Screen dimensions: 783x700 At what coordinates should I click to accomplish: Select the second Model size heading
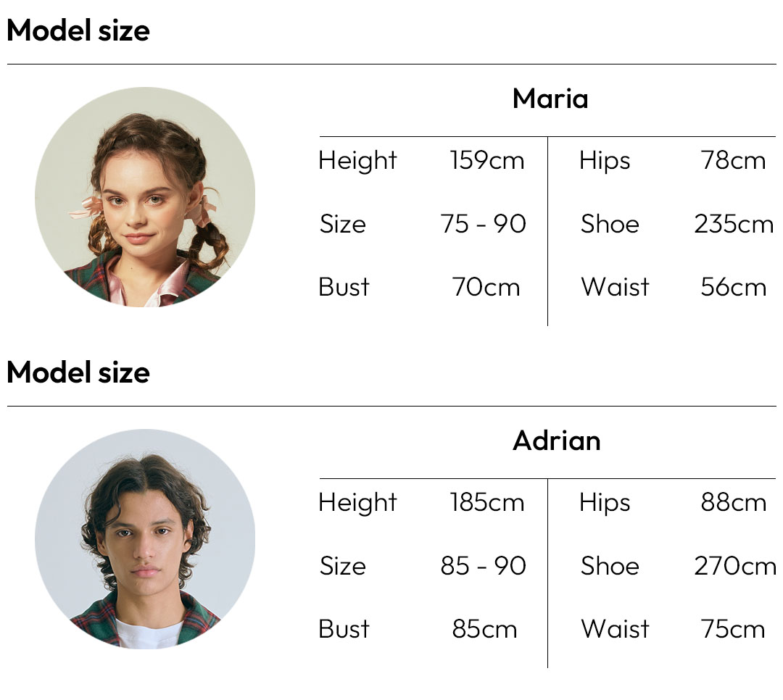[x=78, y=372]
